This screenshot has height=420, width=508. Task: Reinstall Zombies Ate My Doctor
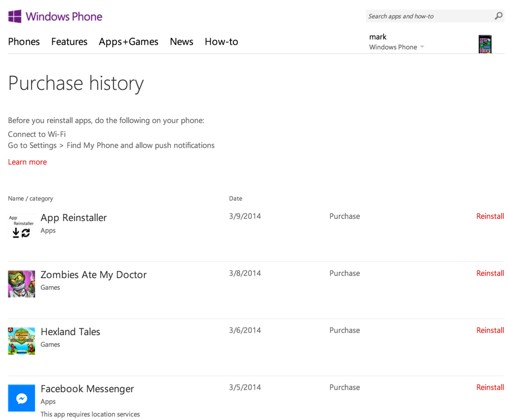pos(490,273)
